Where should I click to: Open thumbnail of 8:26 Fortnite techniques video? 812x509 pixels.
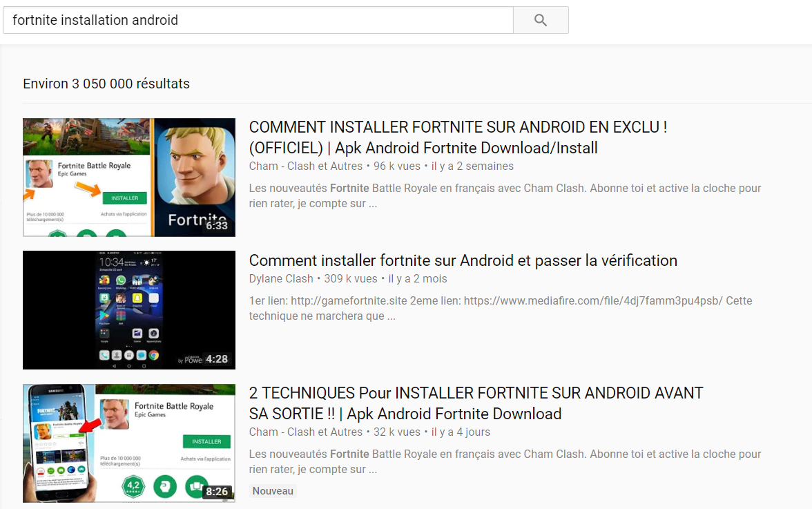point(129,443)
